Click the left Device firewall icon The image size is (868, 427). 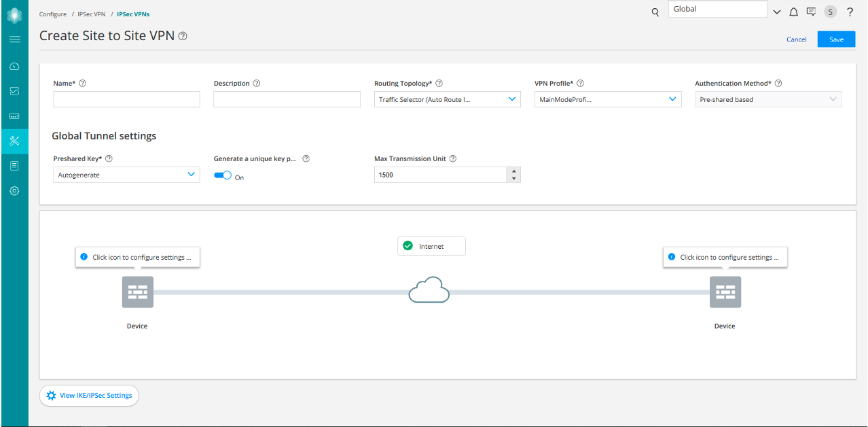[x=137, y=292]
